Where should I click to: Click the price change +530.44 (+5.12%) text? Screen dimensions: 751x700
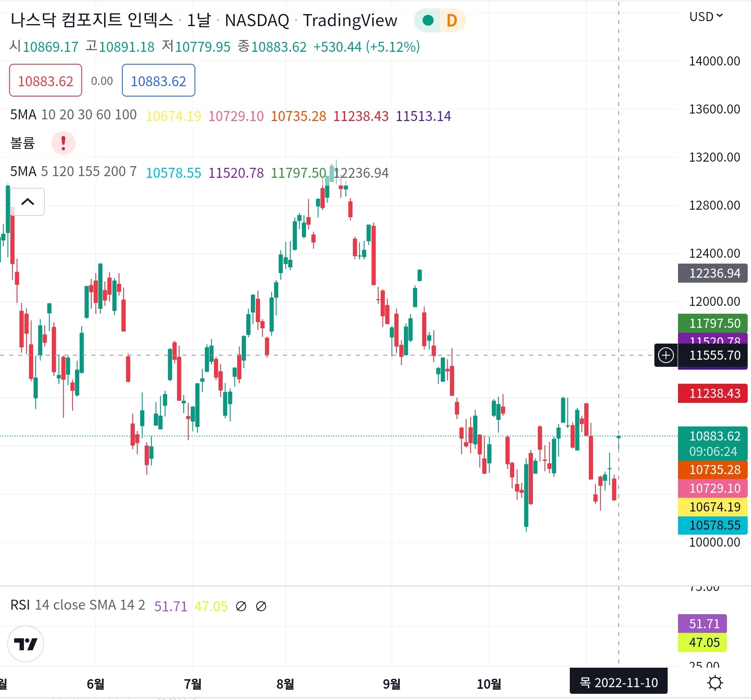[x=367, y=47]
